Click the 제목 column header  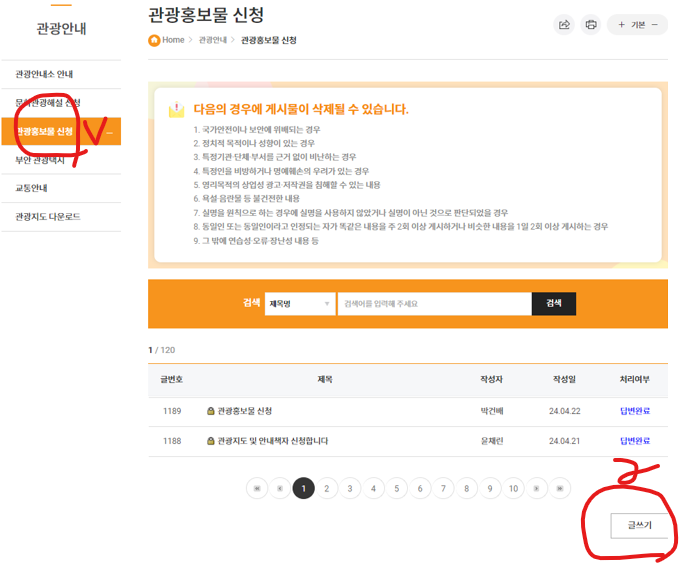pos(325,379)
